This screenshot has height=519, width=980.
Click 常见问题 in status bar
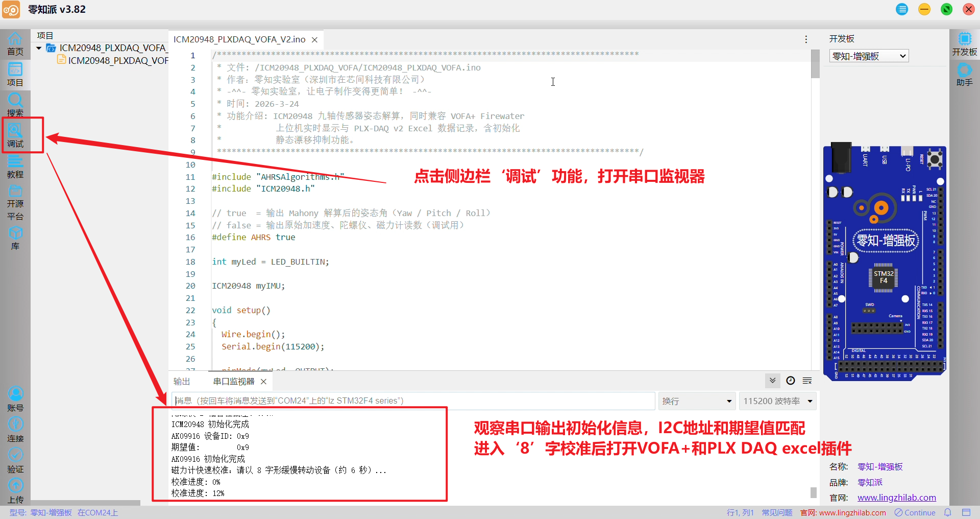777,512
